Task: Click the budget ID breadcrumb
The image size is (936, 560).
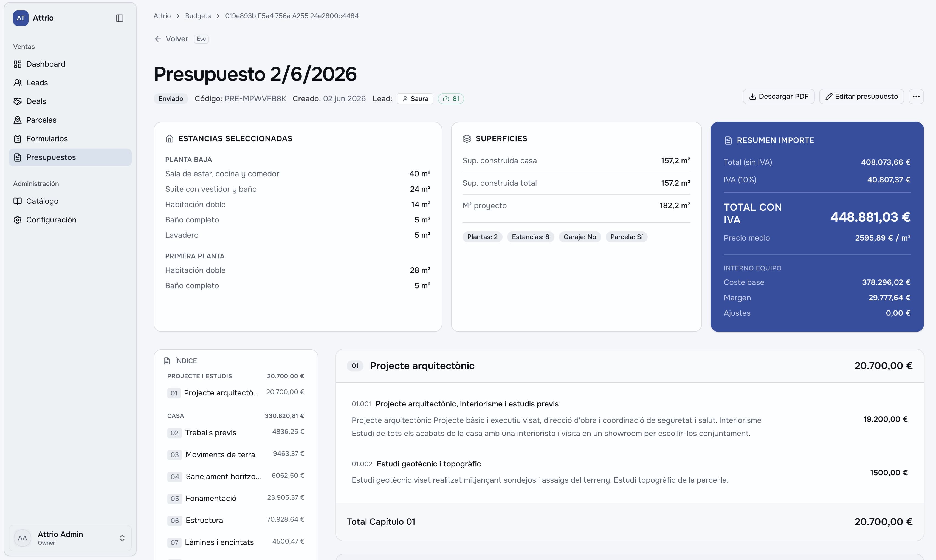Action: (292, 16)
